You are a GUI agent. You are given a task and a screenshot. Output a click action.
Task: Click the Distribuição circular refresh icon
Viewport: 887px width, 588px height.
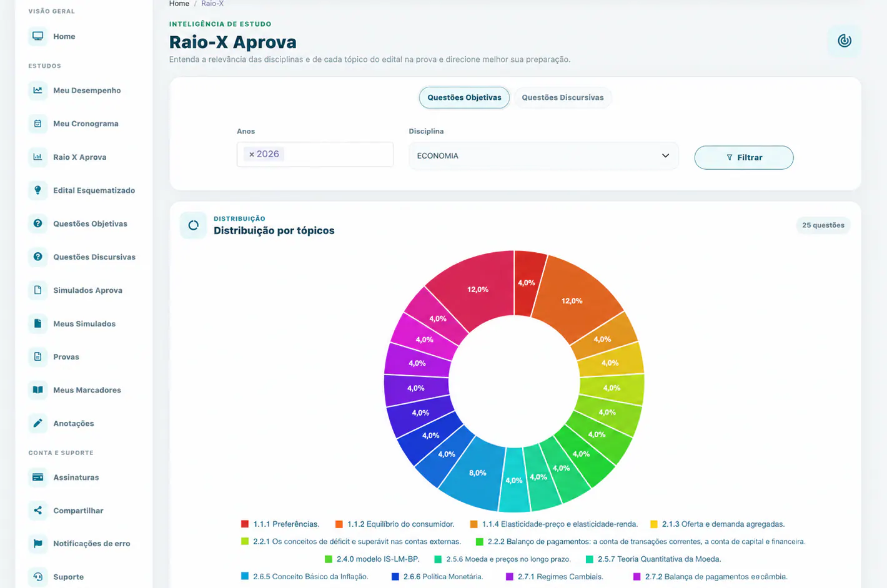point(193,225)
